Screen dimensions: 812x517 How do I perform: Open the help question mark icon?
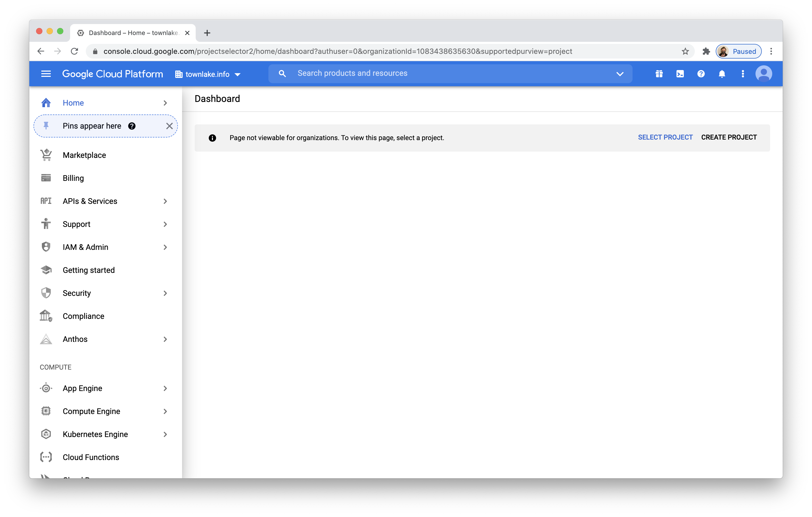pos(701,74)
